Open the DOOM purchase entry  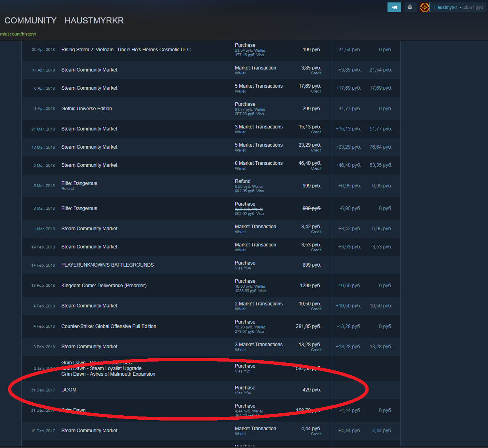pos(69,390)
